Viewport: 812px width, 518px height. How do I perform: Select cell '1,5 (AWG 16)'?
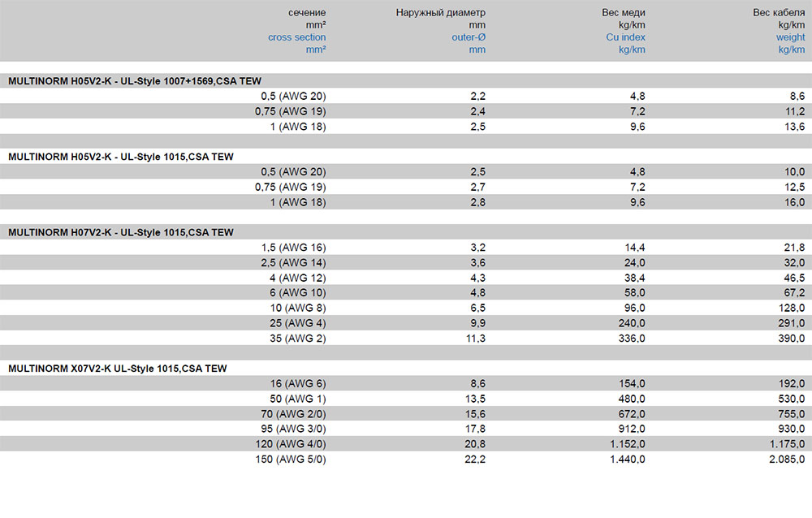click(x=294, y=247)
